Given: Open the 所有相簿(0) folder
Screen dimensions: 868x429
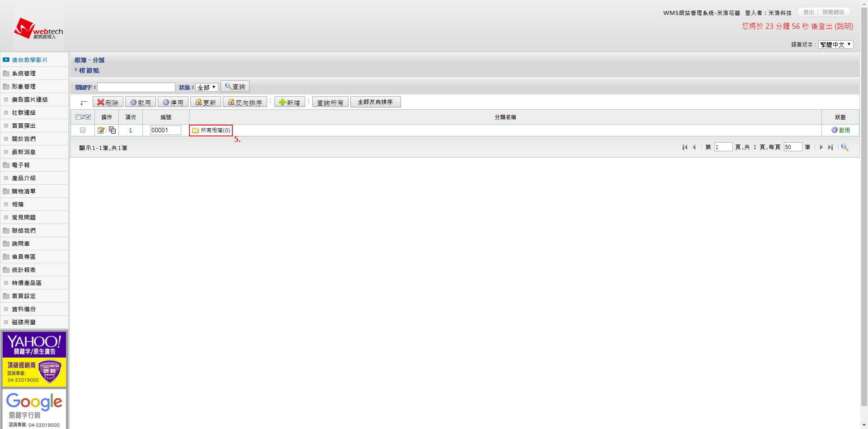Looking at the screenshot, I should pyautogui.click(x=211, y=131).
